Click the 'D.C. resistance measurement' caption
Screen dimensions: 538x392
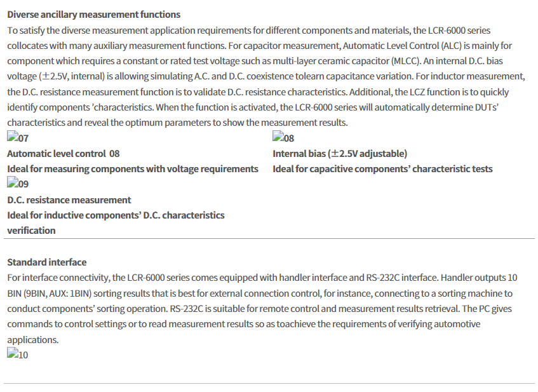click(x=69, y=199)
